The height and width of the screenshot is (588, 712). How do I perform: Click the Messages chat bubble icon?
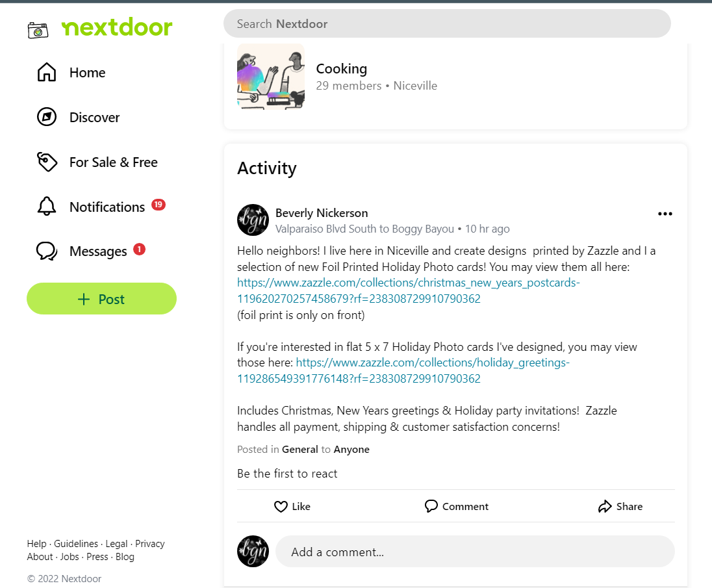(x=47, y=251)
